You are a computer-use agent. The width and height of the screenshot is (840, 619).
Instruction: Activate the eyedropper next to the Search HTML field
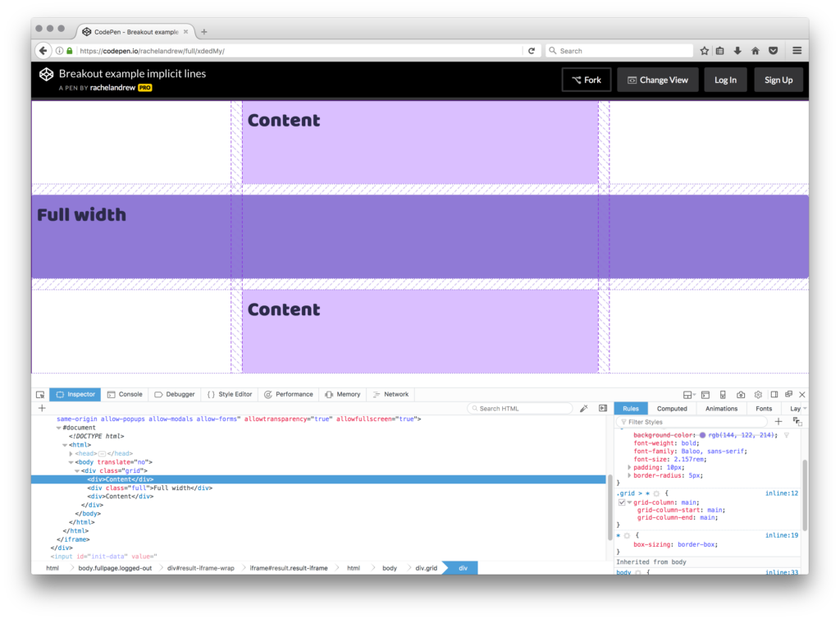tap(584, 407)
